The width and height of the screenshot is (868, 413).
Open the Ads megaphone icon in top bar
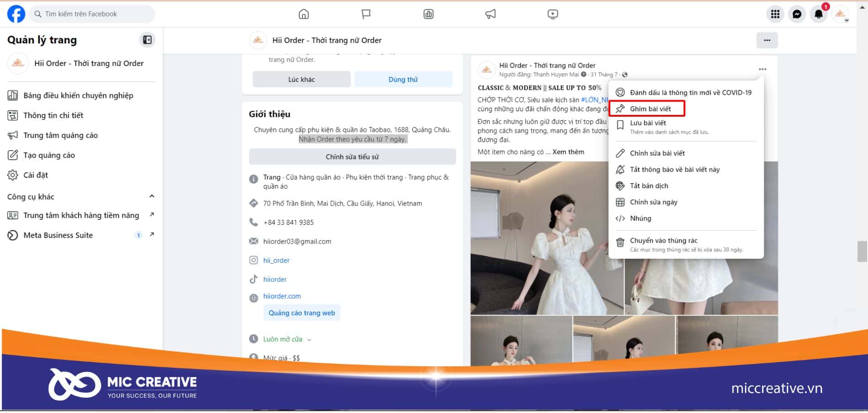pos(490,14)
